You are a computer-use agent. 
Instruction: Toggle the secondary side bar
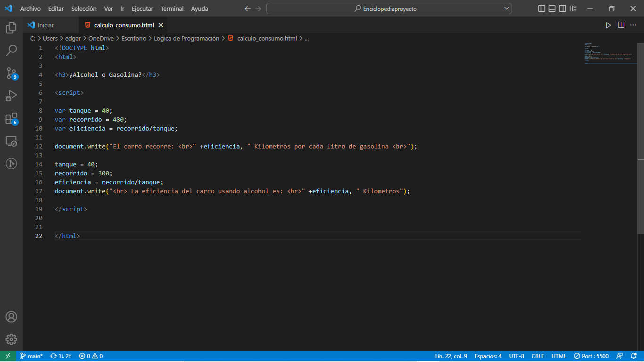(562, 8)
